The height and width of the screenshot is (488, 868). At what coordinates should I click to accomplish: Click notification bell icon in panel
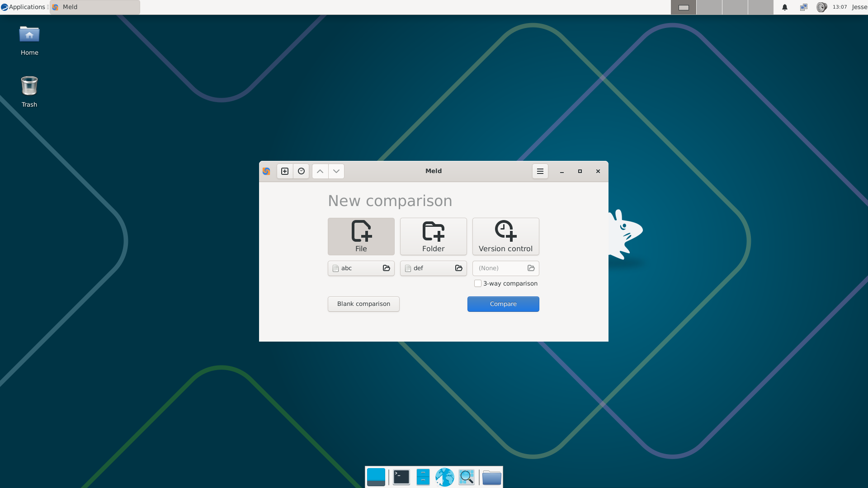[x=785, y=7]
